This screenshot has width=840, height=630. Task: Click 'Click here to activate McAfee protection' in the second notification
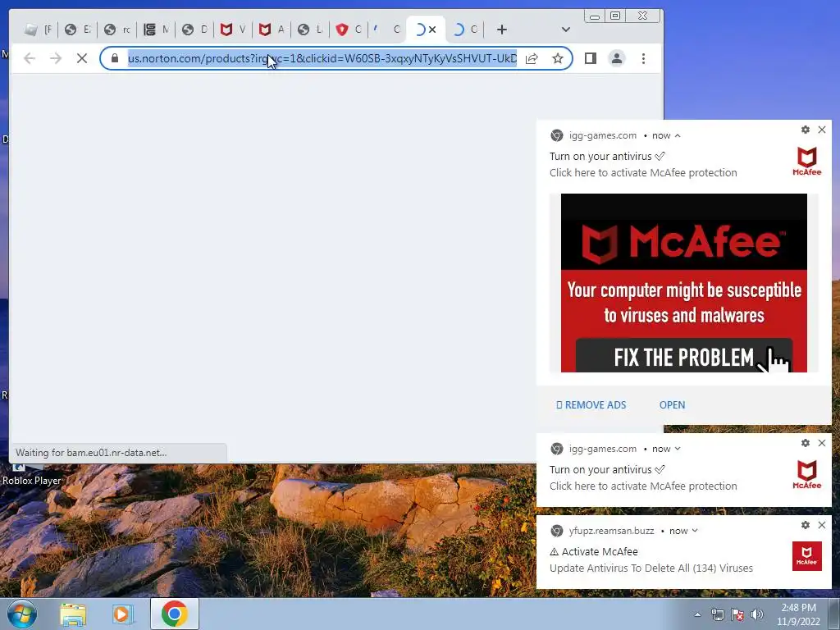[643, 486]
